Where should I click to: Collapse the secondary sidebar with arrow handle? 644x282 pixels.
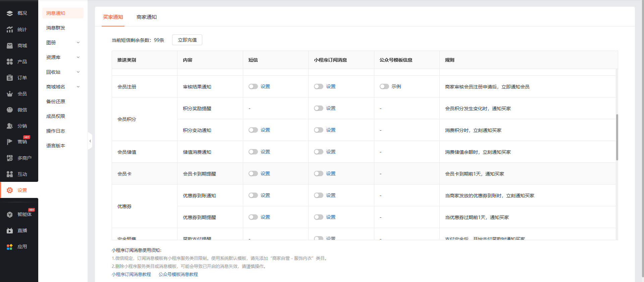pyautogui.click(x=90, y=141)
